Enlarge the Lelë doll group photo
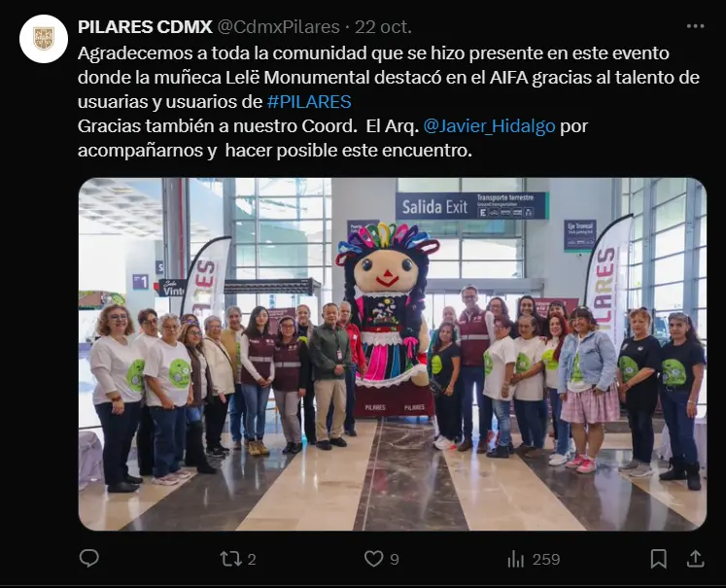726x588 pixels. 393,354
